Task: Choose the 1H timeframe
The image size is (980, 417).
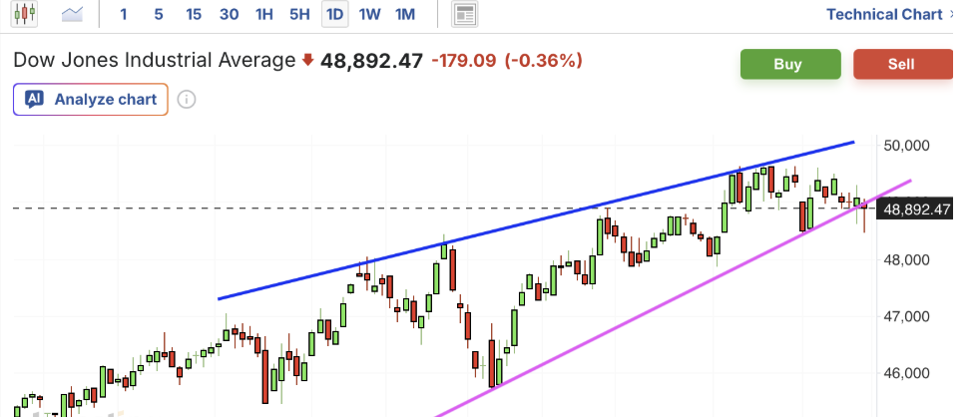Action: tap(263, 14)
